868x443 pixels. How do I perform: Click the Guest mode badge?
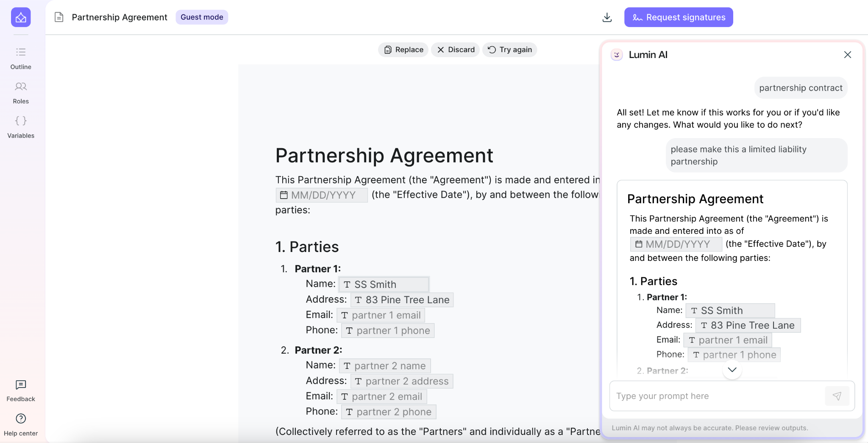[x=201, y=17]
